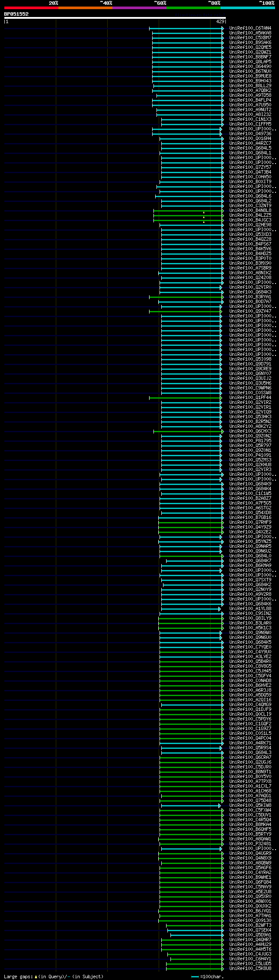Open the UniRef100_B5YNZ5 entry
The width and height of the screenshot is (279, 980).
coord(250,542)
